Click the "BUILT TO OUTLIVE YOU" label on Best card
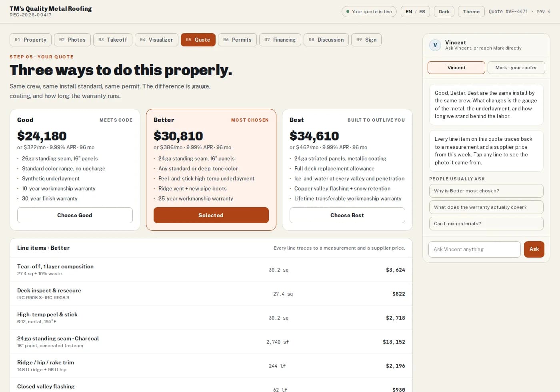The width and height of the screenshot is (560, 392). click(x=376, y=120)
